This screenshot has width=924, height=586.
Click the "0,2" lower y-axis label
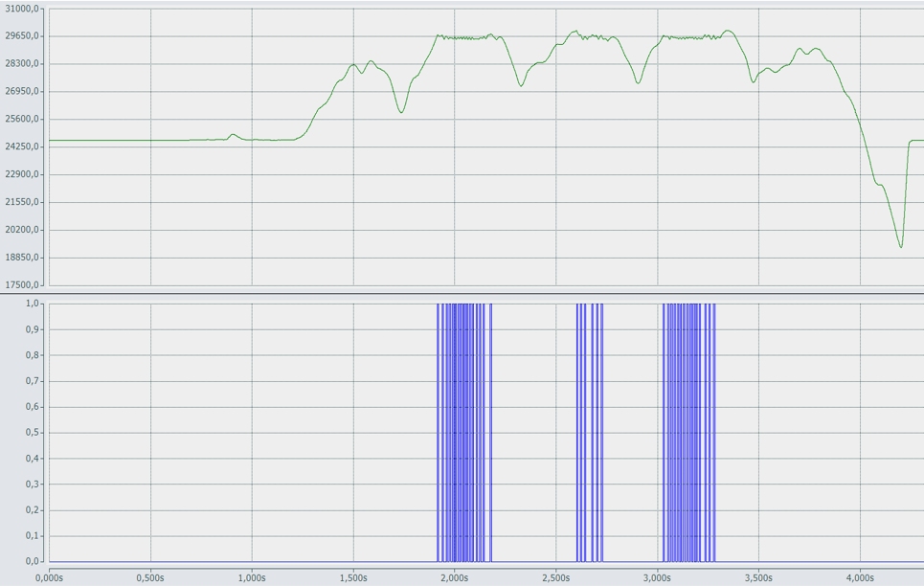pos(33,510)
